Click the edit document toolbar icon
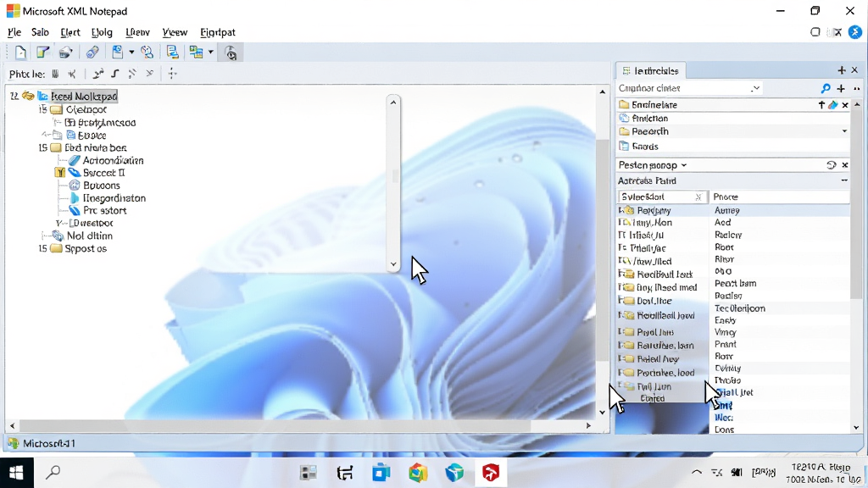This screenshot has height=488, width=868. (x=42, y=53)
